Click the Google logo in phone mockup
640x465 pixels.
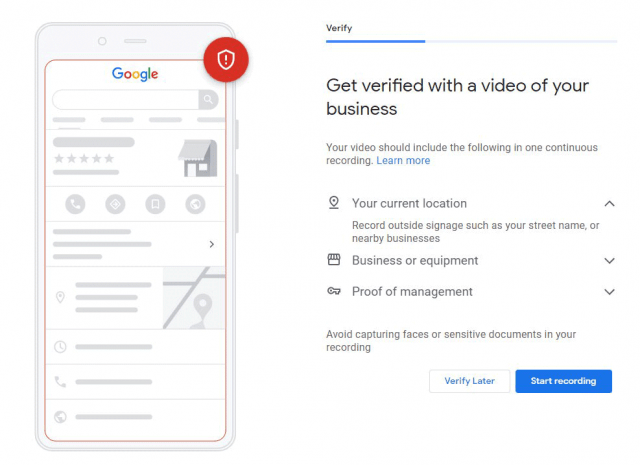coord(135,74)
